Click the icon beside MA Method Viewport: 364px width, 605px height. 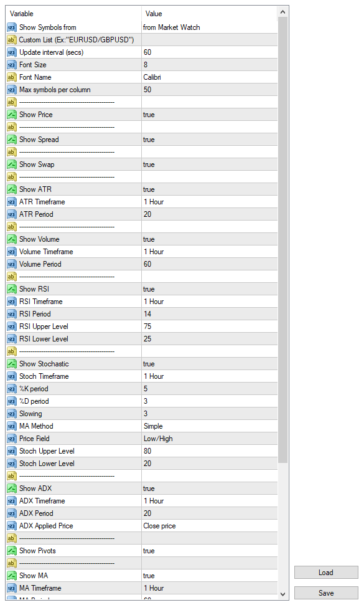point(12,426)
